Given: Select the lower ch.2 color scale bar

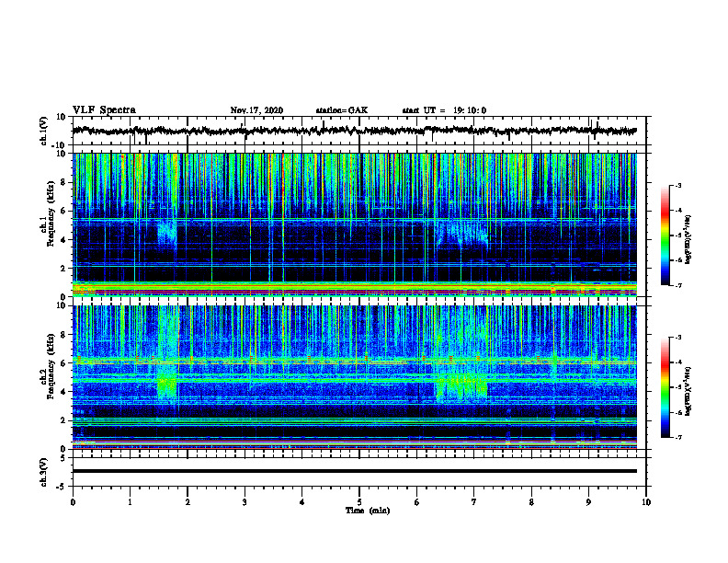Looking at the screenshot, I should 665,387.
